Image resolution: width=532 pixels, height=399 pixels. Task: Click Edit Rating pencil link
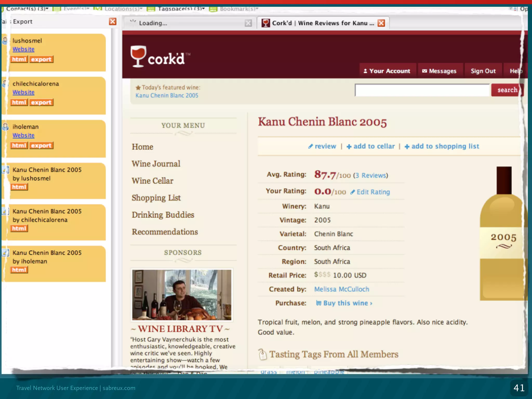point(370,192)
